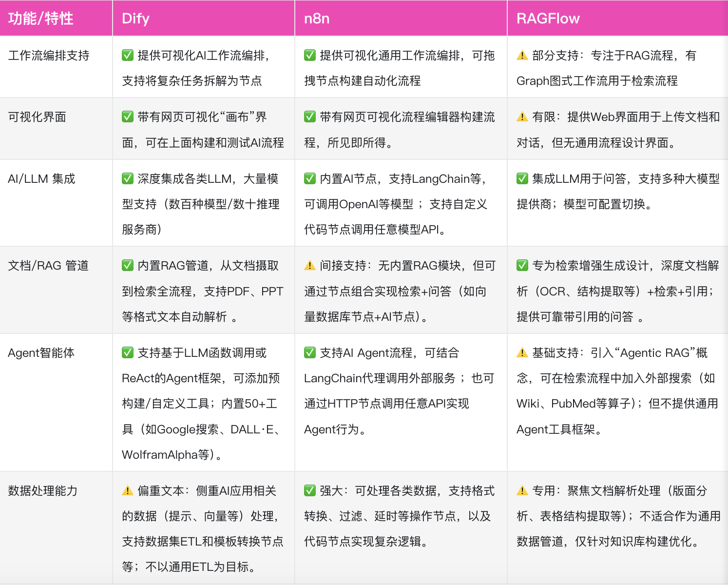The image size is (728, 585).
Task: Select the Agent智能体 row label
Action: [x=41, y=353]
